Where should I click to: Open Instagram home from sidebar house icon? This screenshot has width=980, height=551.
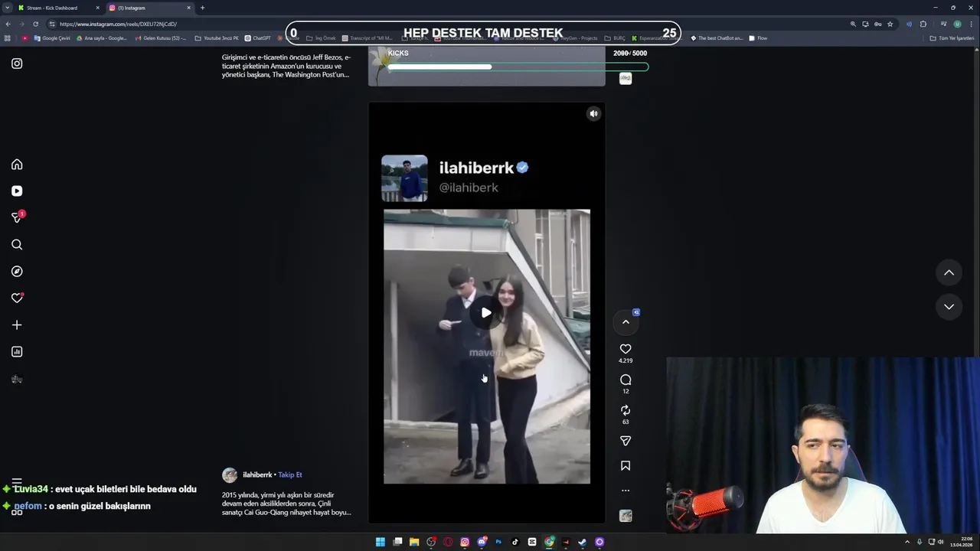tap(17, 165)
